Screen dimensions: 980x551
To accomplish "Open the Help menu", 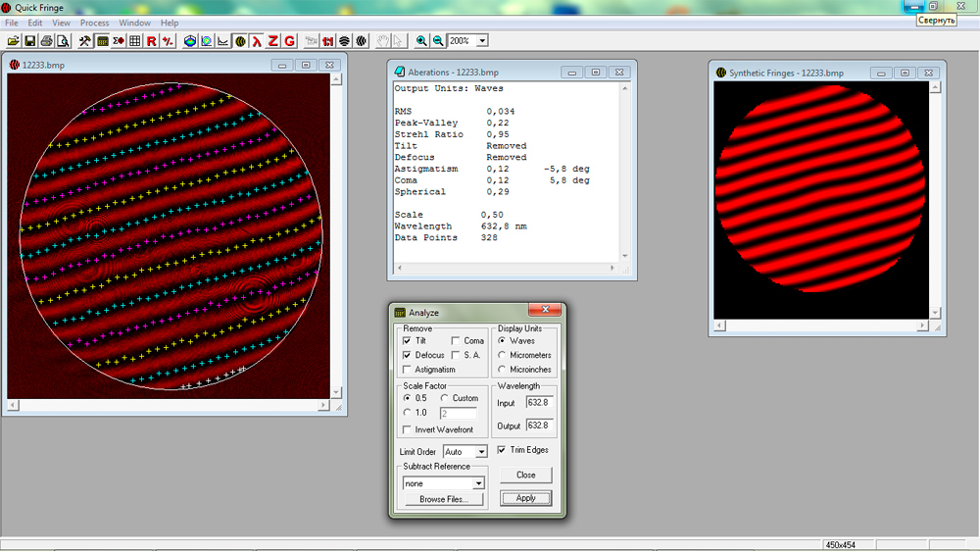I will (170, 23).
